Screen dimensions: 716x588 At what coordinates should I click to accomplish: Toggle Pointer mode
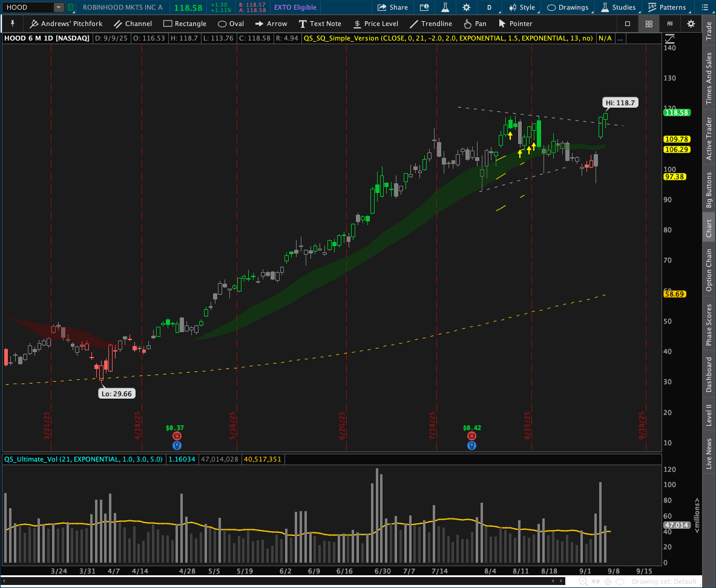click(x=516, y=24)
